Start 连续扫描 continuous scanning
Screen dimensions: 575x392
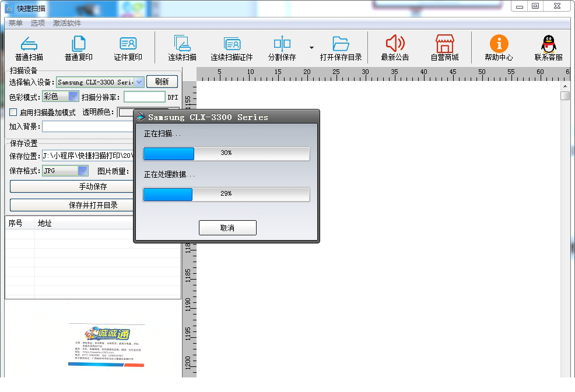(x=182, y=44)
